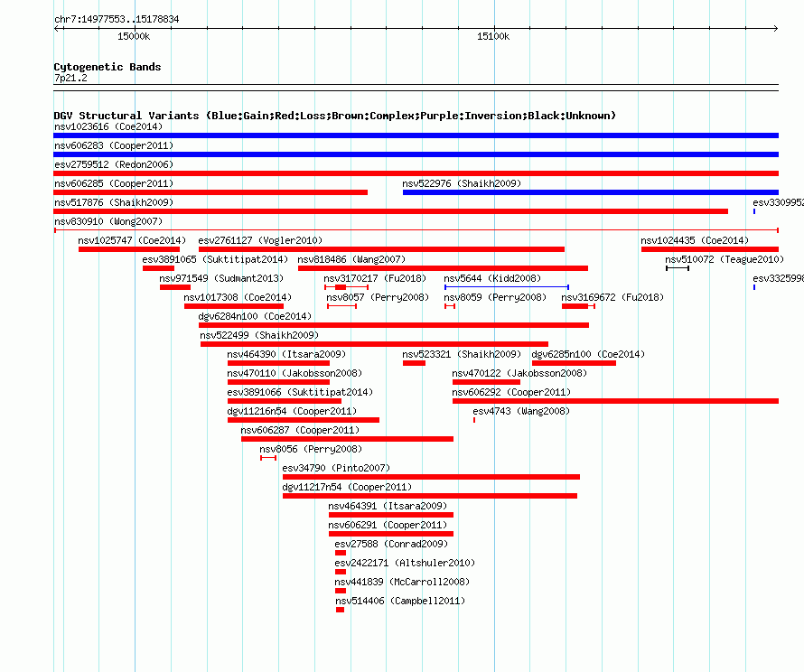The image size is (804, 672).
Task: Click the blue nsv522976 gain bar
Action: (591, 192)
